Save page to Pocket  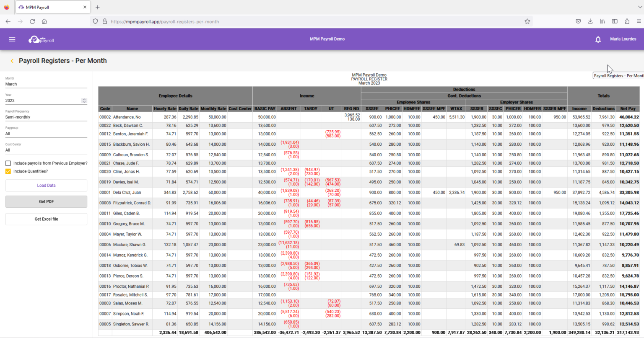pos(578,21)
